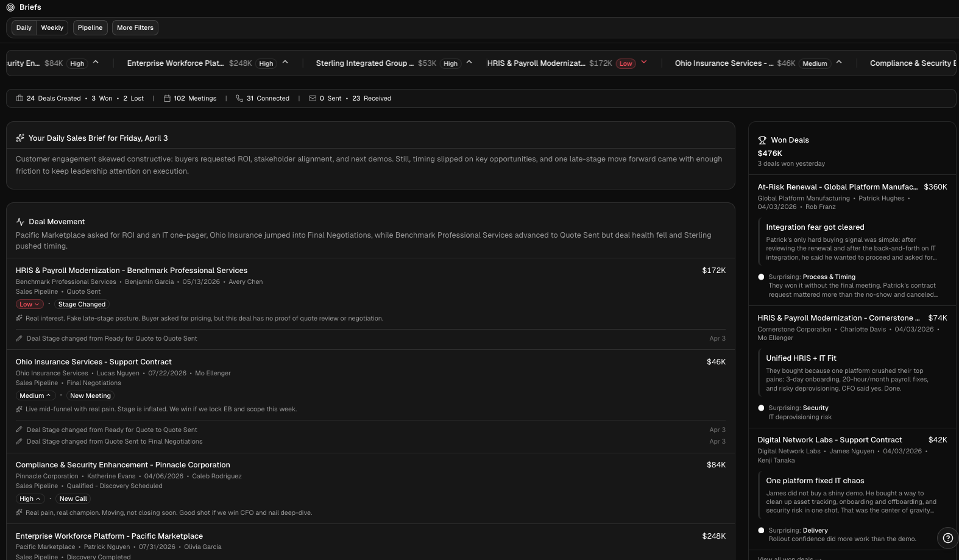
Task: Click the Won Deals trophy icon
Action: (762, 140)
